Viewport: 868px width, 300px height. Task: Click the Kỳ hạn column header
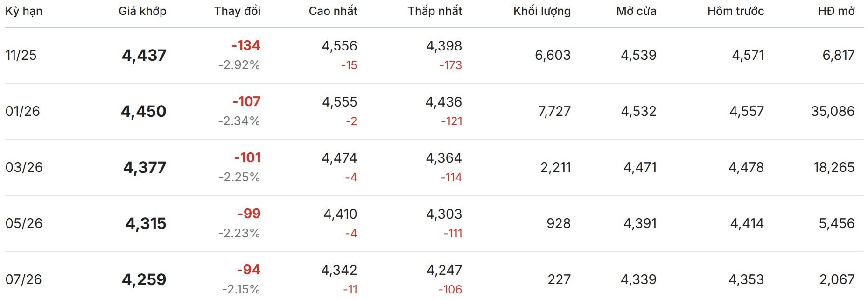pyautogui.click(x=24, y=11)
